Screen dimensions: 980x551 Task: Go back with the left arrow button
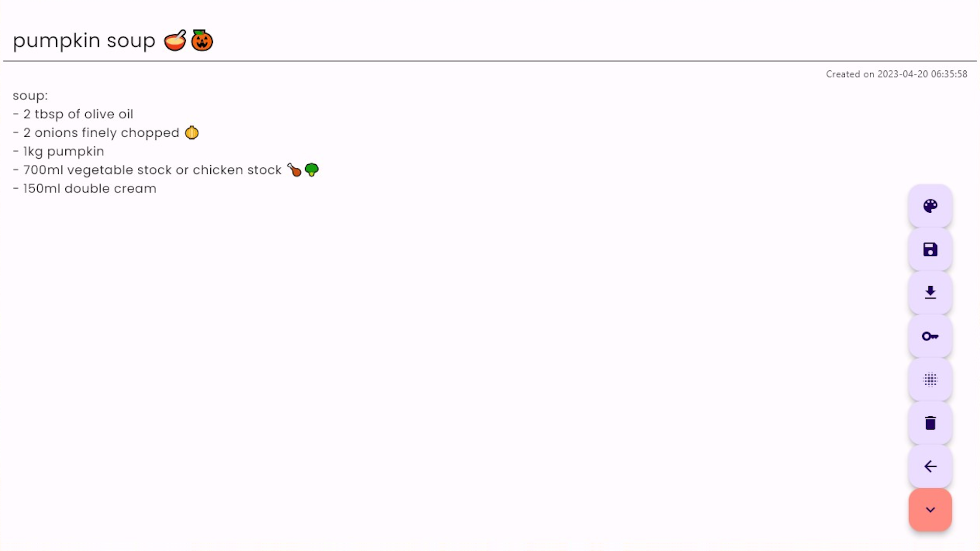(930, 466)
